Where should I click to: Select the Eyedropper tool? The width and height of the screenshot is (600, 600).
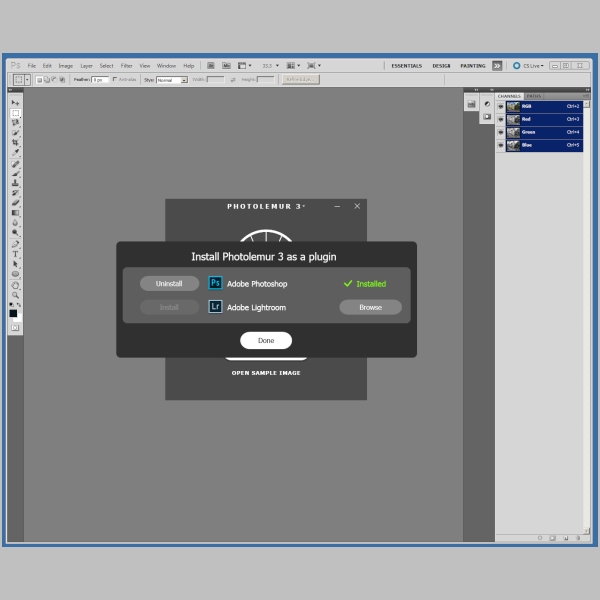[15, 152]
